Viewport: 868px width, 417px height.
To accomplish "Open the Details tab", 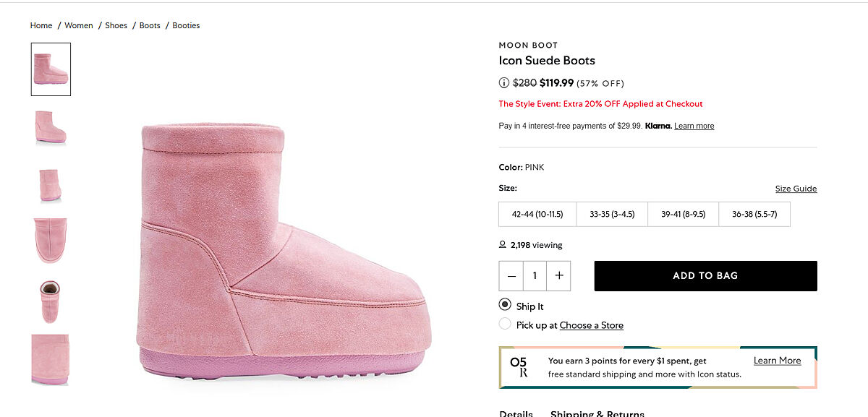I will point(516,413).
